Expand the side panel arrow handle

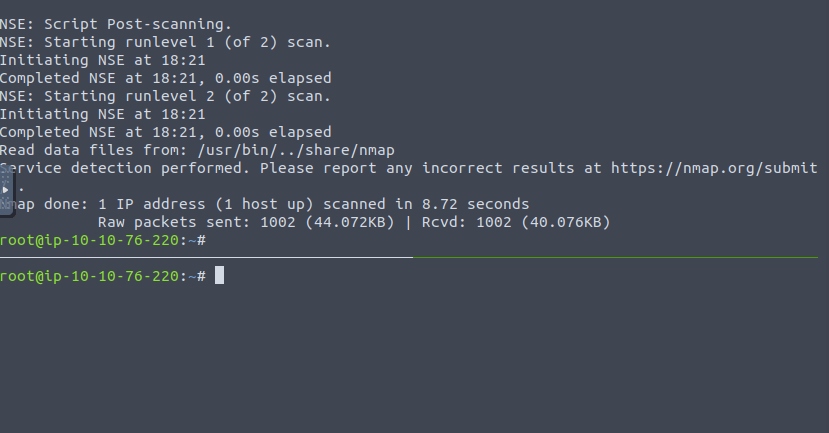(5, 189)
